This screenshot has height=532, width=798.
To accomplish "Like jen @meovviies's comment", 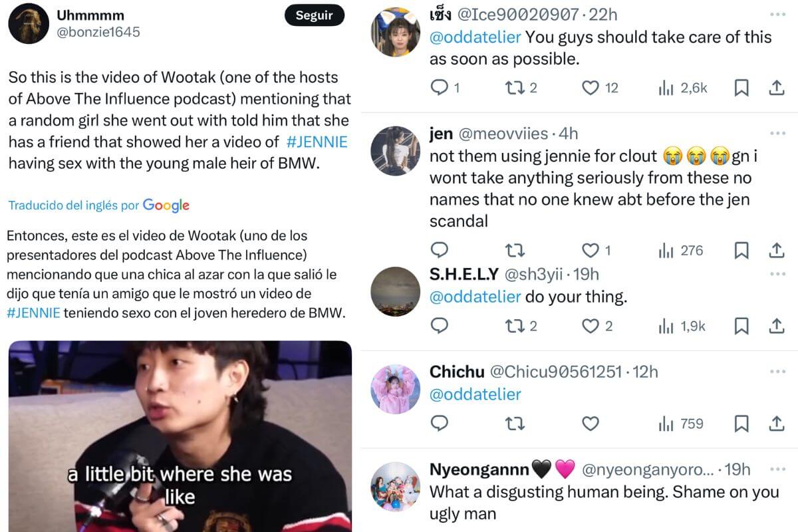I will click(591, 251).
